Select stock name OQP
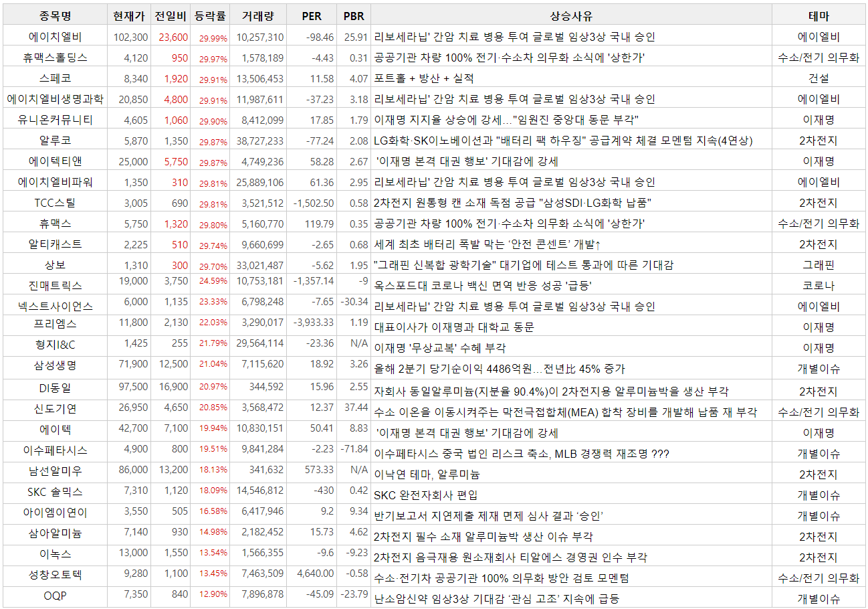 tap(55, 595)
